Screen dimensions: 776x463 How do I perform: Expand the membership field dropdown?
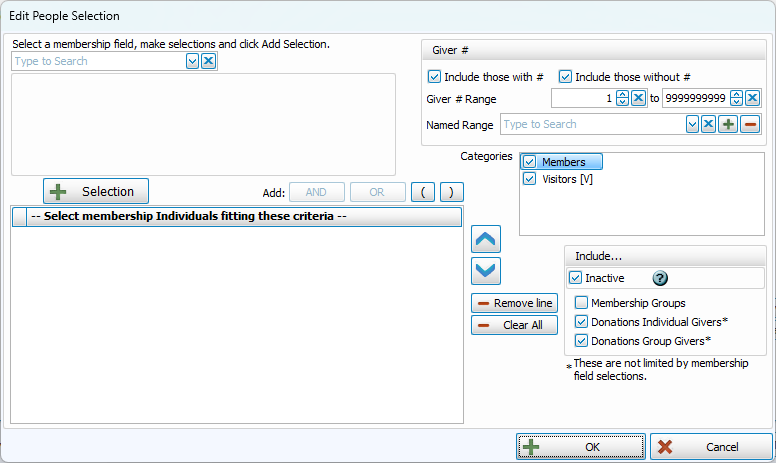(x=192, y=61)
